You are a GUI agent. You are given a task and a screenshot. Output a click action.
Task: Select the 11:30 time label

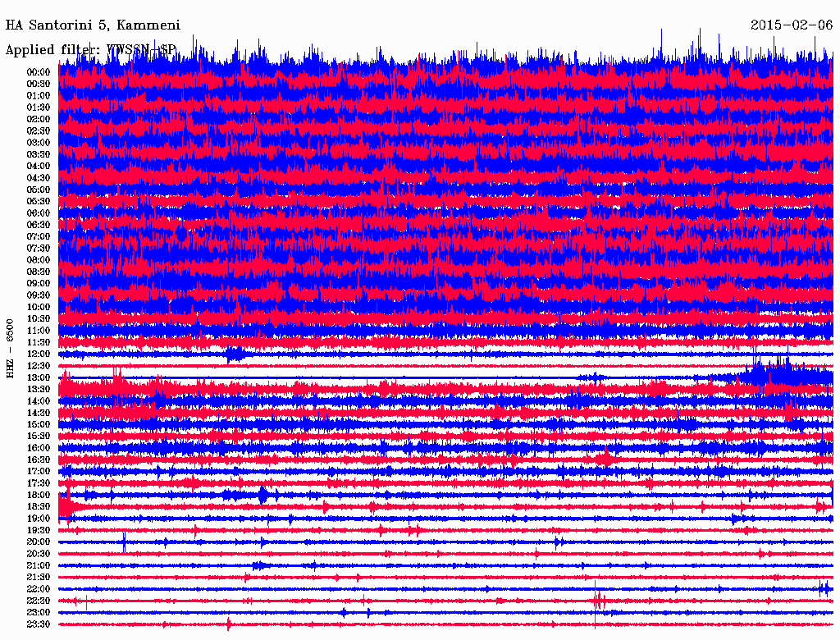[x=39, y=343]
